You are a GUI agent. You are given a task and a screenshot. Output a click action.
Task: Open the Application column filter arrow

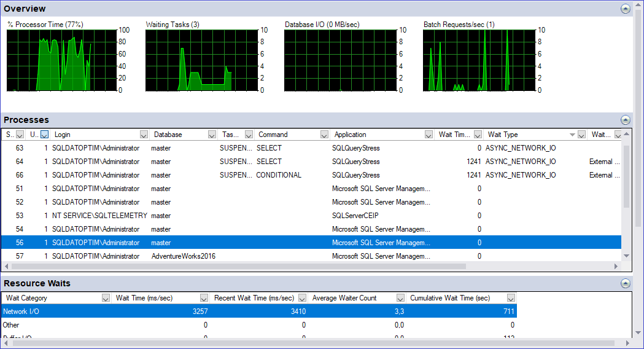click(x=429, y=135)
